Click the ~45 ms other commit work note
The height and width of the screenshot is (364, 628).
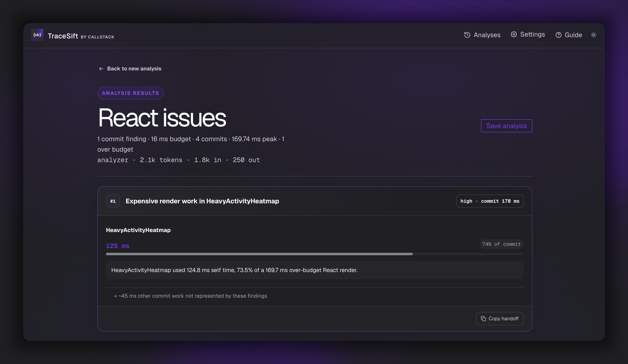(190, 296)
